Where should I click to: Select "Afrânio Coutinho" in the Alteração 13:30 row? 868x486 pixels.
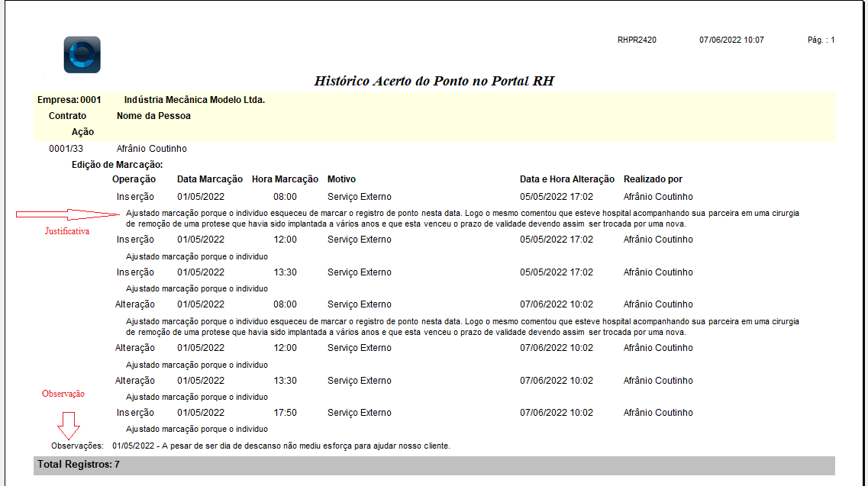click(658, 381)
